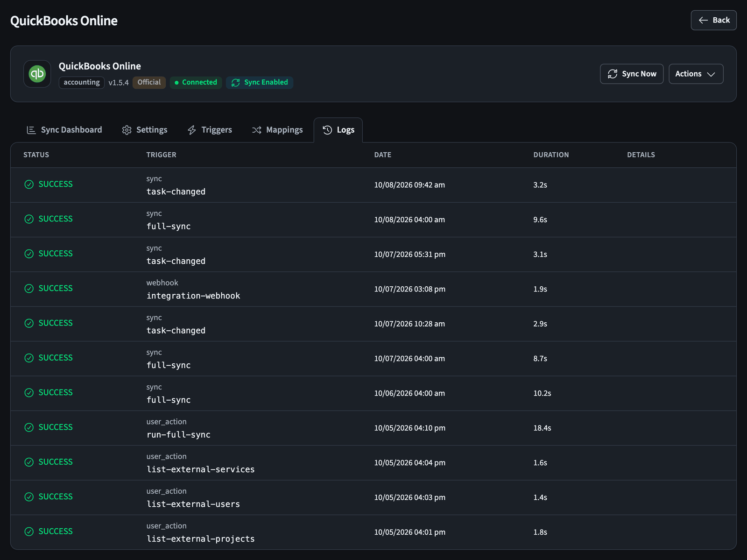Open the Triggers tab
Screen dimensions: 747x560
(x=210, y=130)
